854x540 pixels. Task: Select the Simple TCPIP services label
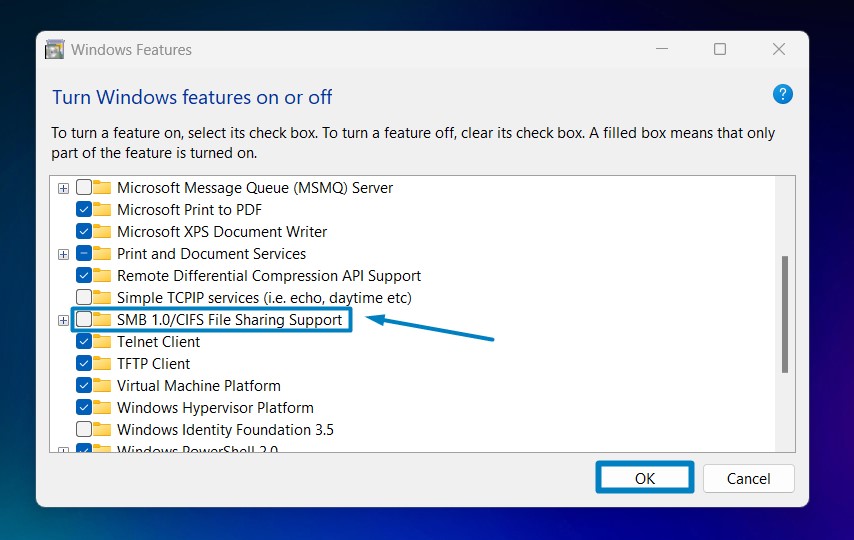point(264,298)
